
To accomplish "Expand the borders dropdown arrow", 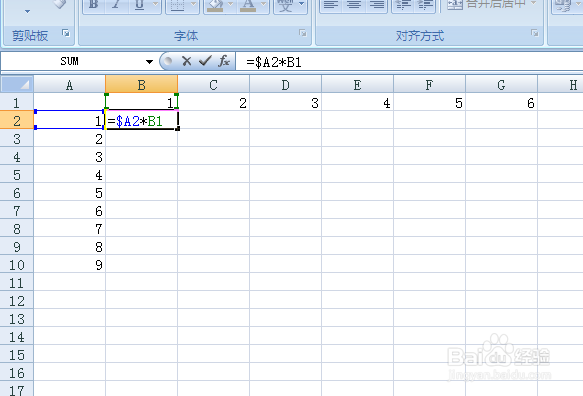I will pyautogui.click(x=193, y=4).
